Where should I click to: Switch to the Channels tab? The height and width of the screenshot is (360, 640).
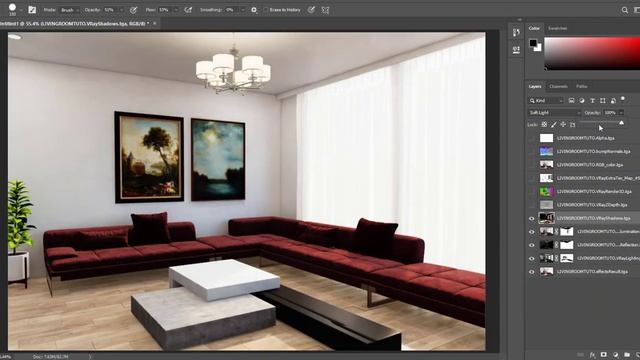558,87
